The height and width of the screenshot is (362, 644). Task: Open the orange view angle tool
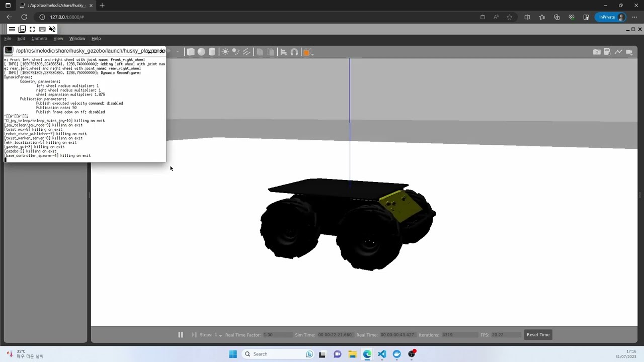[307, 52]
